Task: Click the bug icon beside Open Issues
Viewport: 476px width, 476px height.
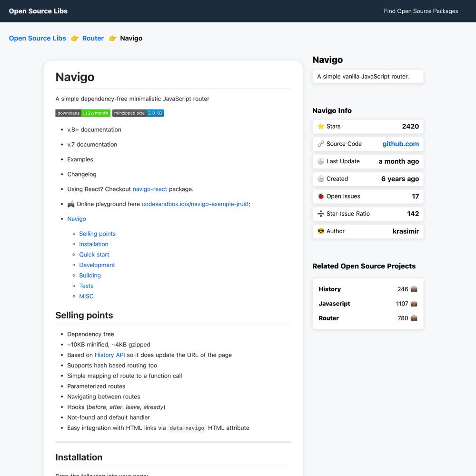Action: (320, 196)
